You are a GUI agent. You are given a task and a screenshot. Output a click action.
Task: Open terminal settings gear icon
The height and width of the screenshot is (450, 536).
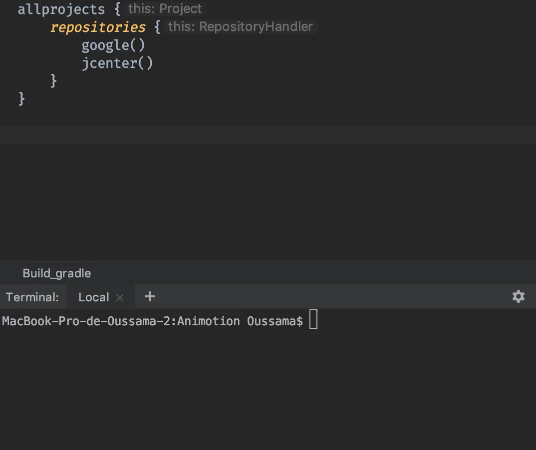[x=518, y=296]
